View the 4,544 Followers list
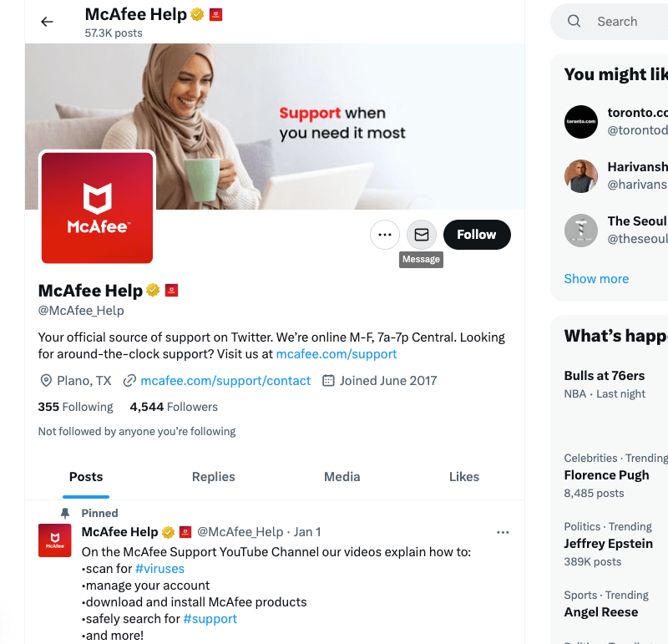The image size is (668, 644). 174,407
